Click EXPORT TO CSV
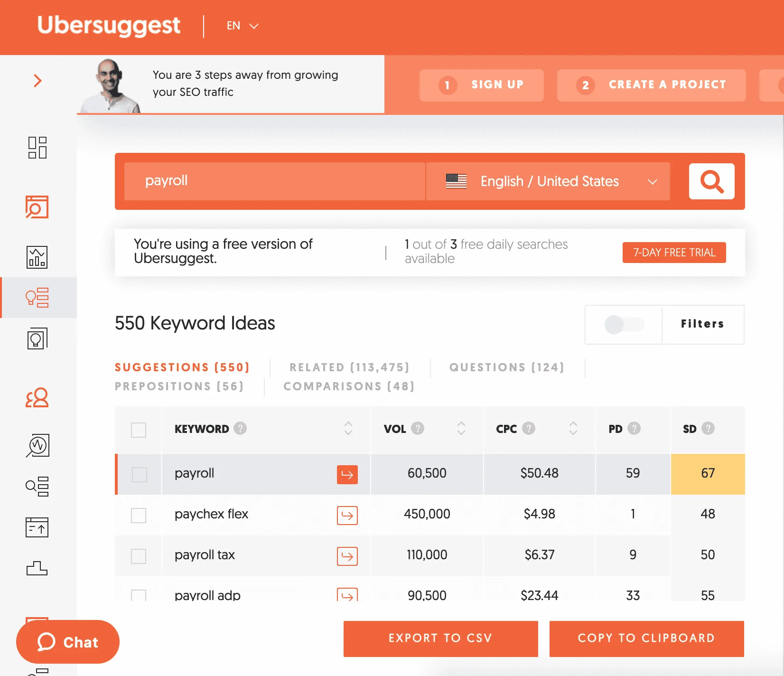Screen dimensions: 784x676 point(441,638)
